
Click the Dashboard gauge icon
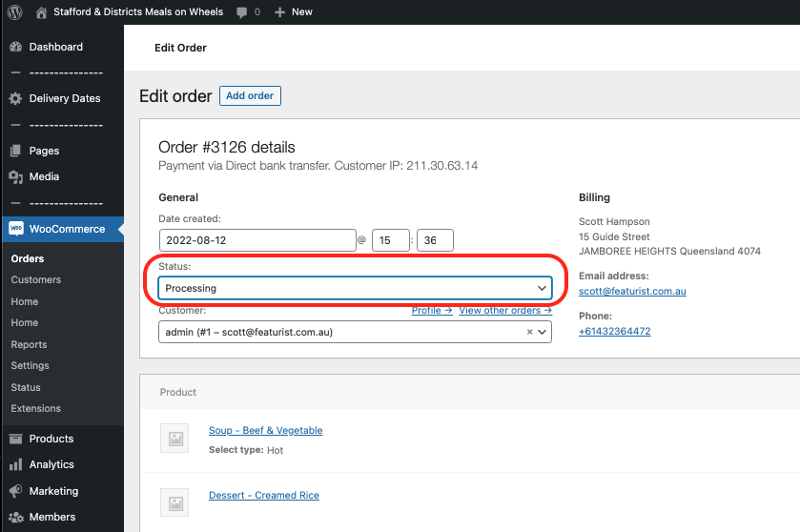16,47
